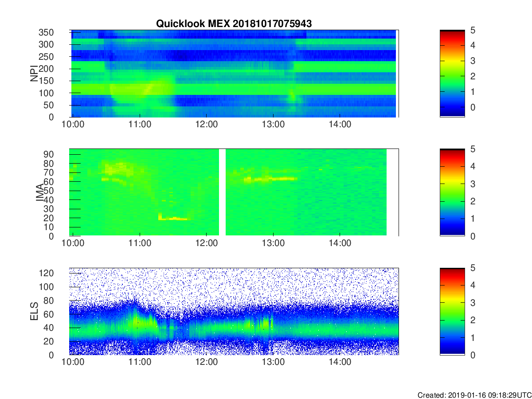Click the 3 label on IMA colorbar
This screenshot has width=532, height=399.
[x=474, y=184]
